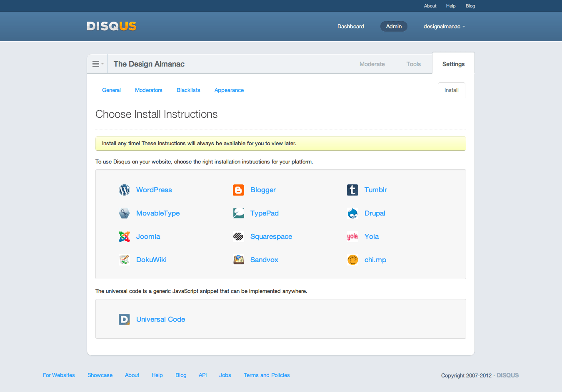Click the Drupal logo icon
Viewport: 562px width, 392px height.
coord(352,213)
